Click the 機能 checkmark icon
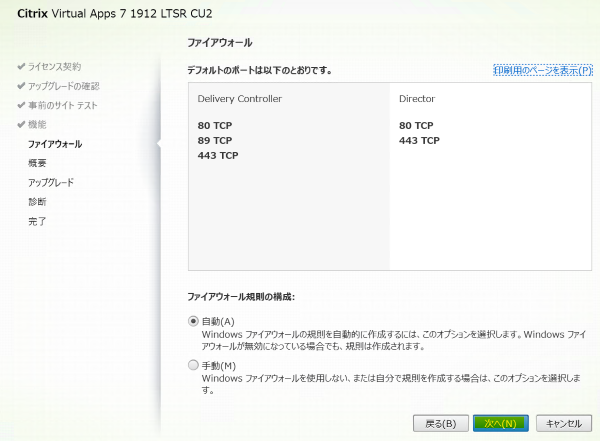Screen dimensions: 600x441 point(21,124)
